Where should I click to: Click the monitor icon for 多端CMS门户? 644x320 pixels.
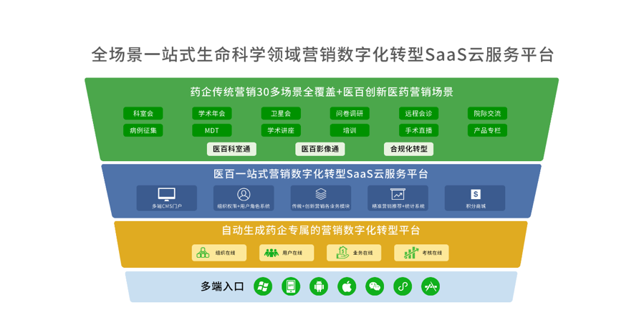click(x=166, y=194)
